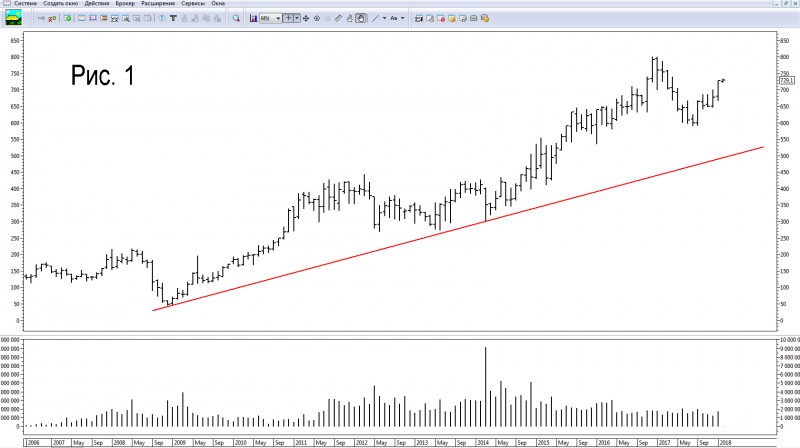This screenshot has width=800, height=448.
Task: Click the Рис. 1 chart label
Action: [103, 75]
